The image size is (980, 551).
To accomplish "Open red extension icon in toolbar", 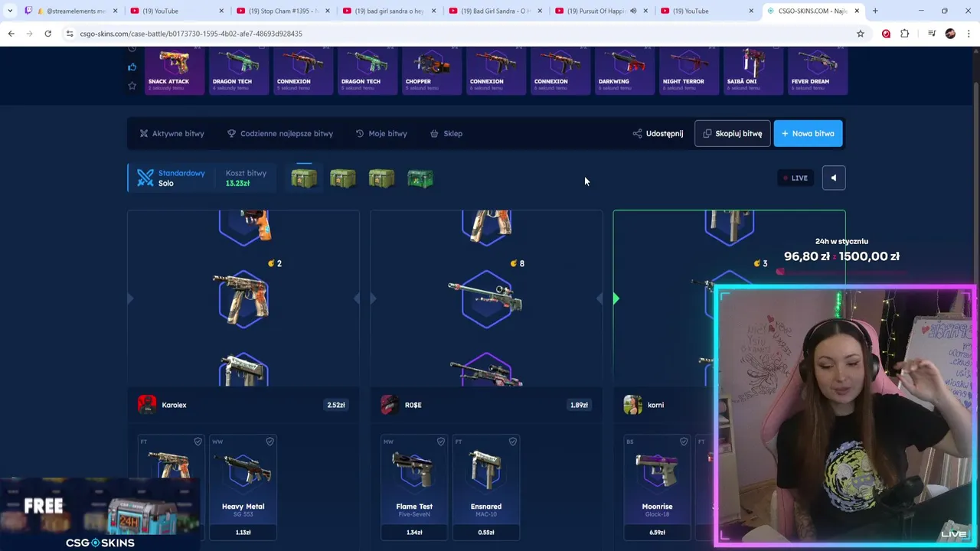I will click(886, 34).
